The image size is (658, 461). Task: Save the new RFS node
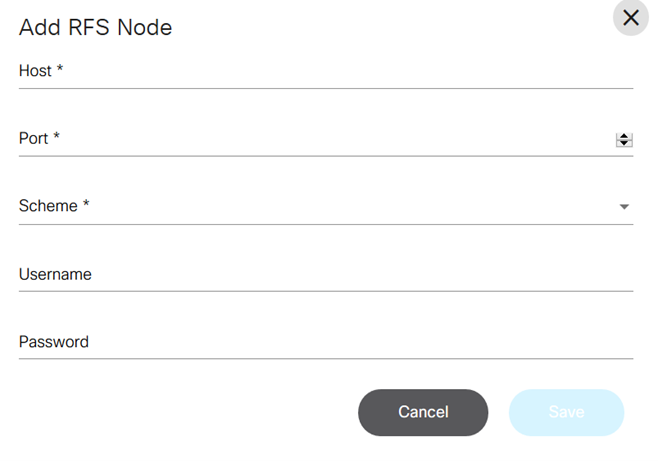566,412
